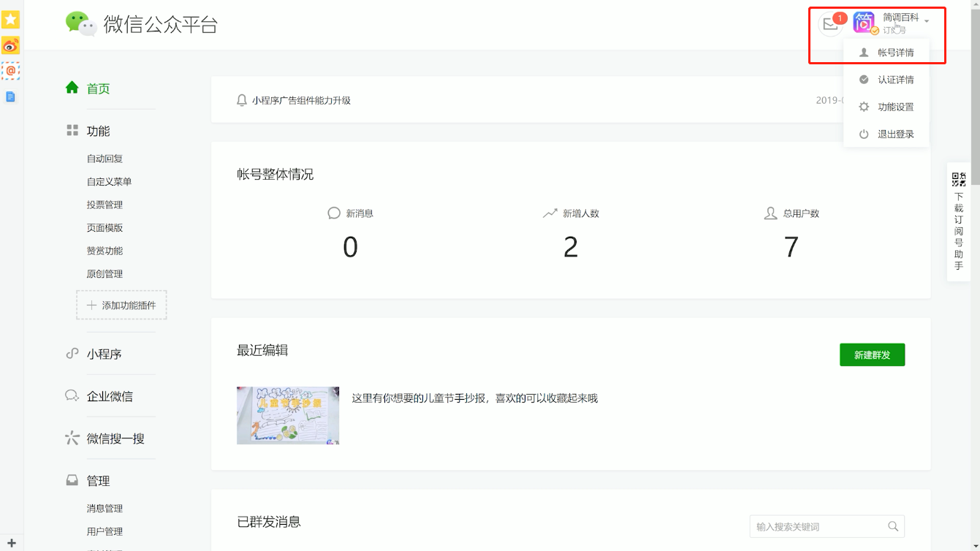980x551 pixels.
Task: Open 下载订阅号助手 side panel
Action: coord(959,222)
